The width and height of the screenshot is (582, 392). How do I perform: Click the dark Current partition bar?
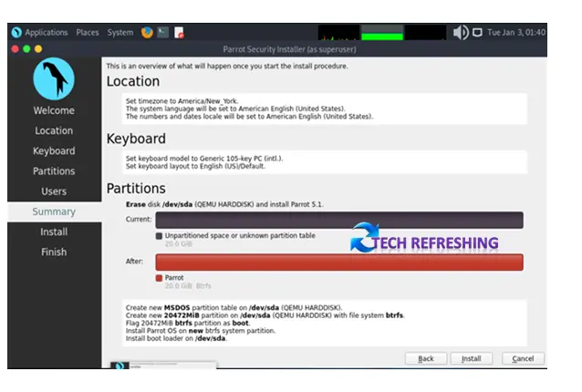[x=338, y=220]
